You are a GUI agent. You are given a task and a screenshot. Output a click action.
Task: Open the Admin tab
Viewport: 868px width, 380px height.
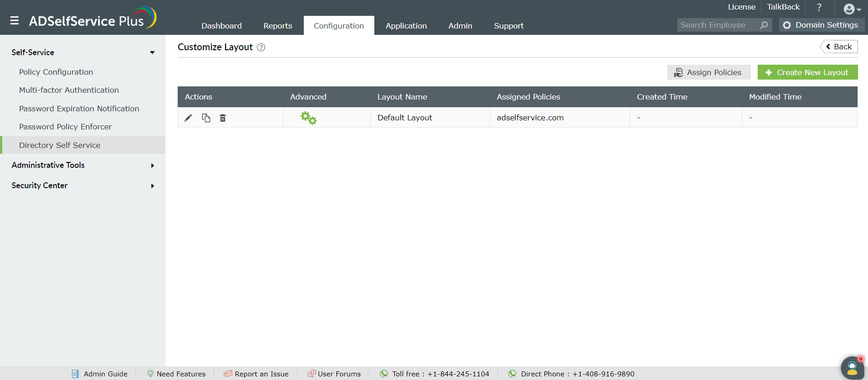click(460, 26)
